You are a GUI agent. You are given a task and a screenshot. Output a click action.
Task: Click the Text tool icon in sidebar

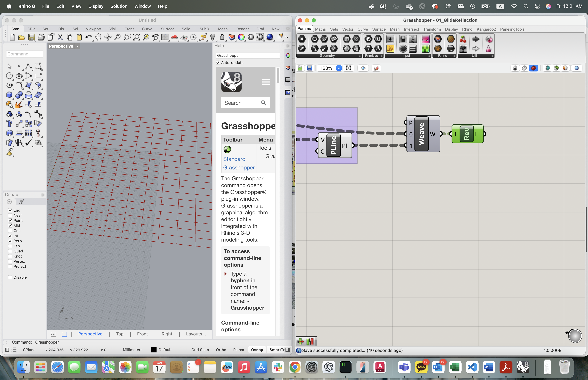(9, 124)
